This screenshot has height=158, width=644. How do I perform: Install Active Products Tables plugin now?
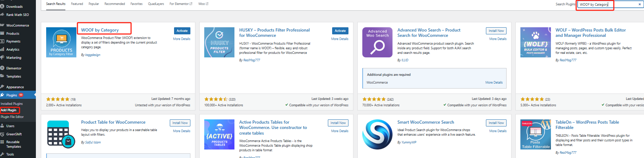click(338, 123)
